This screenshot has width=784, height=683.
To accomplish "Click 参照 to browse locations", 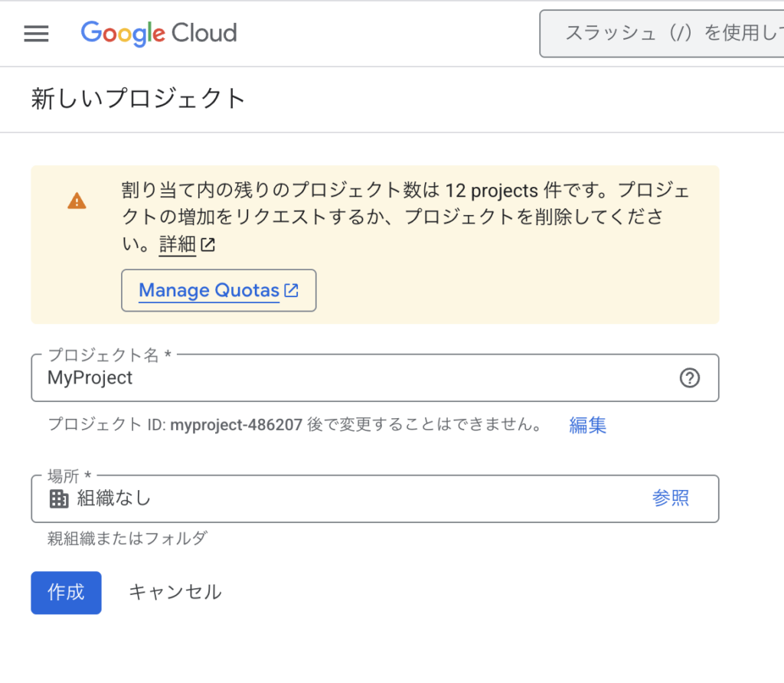I will coord(671,498).
